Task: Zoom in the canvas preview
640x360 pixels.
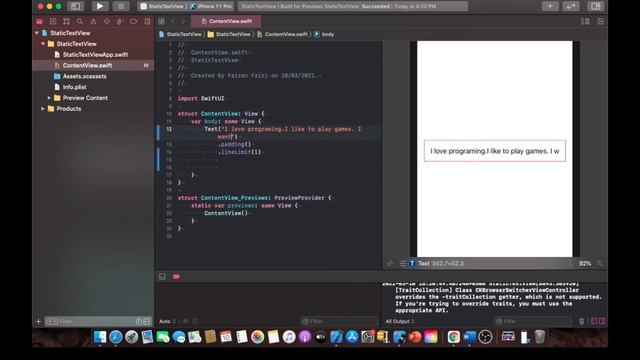Action: click(600, 264)
